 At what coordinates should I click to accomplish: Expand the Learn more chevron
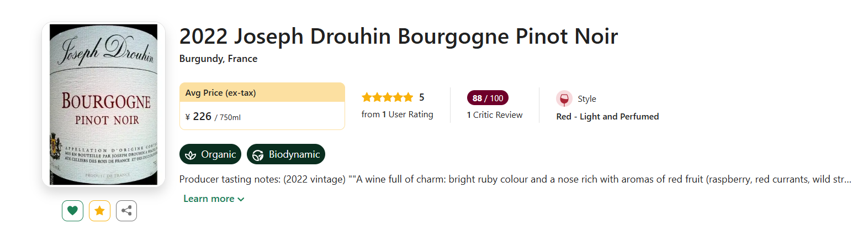point(241,199)
